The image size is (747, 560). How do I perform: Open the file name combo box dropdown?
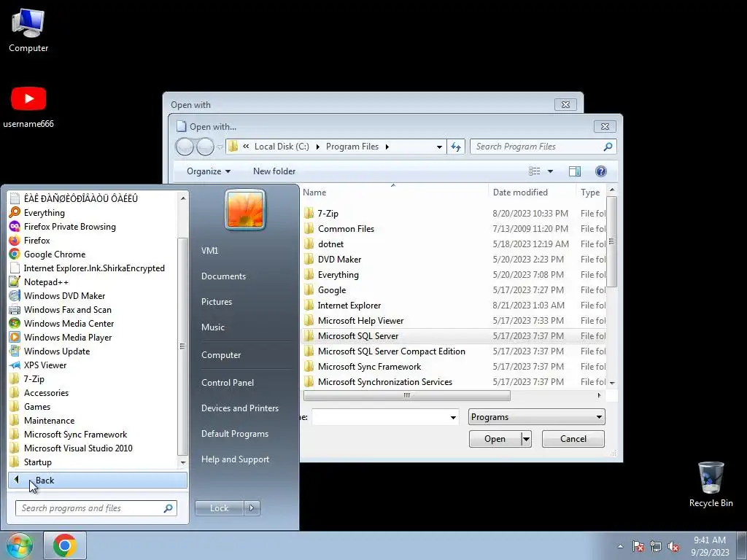[x=453, y=418]
